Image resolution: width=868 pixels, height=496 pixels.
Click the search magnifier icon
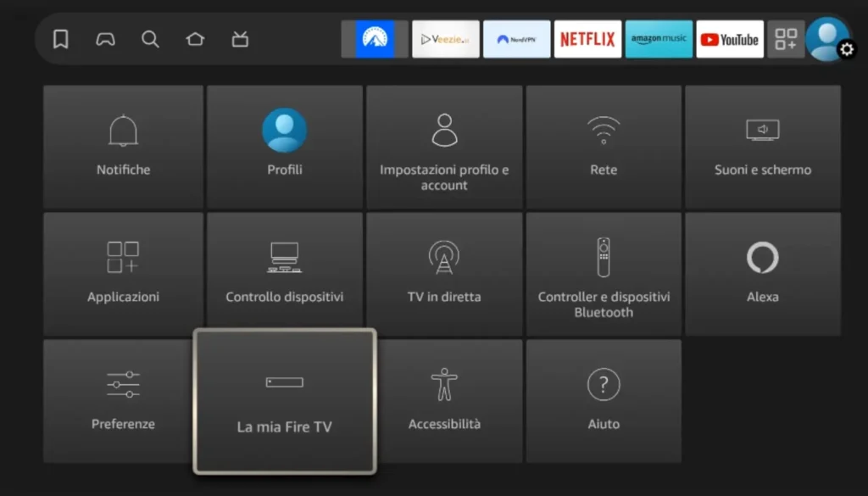click(x=150, y=39)
